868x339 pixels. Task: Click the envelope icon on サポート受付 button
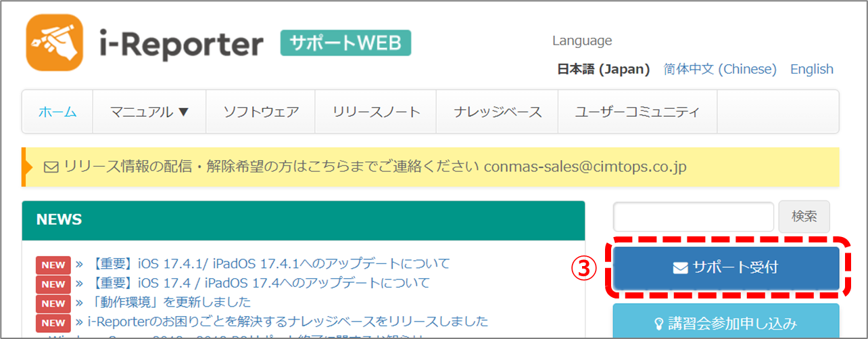point(680,268)
